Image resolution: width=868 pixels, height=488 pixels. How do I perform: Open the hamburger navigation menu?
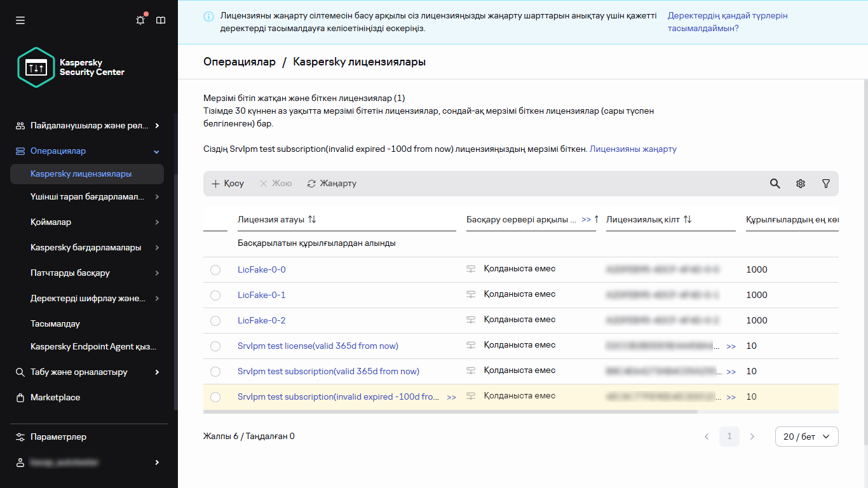[x=20, y=20]
